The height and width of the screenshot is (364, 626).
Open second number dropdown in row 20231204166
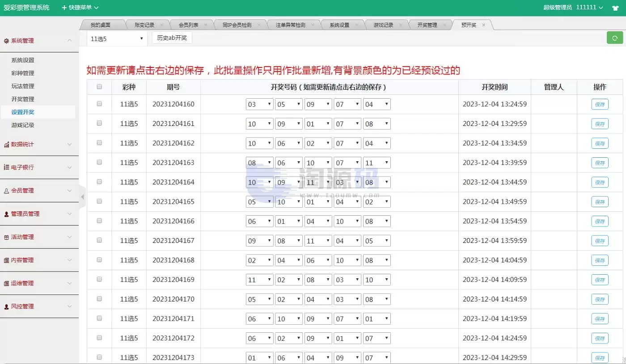(289, 222)
